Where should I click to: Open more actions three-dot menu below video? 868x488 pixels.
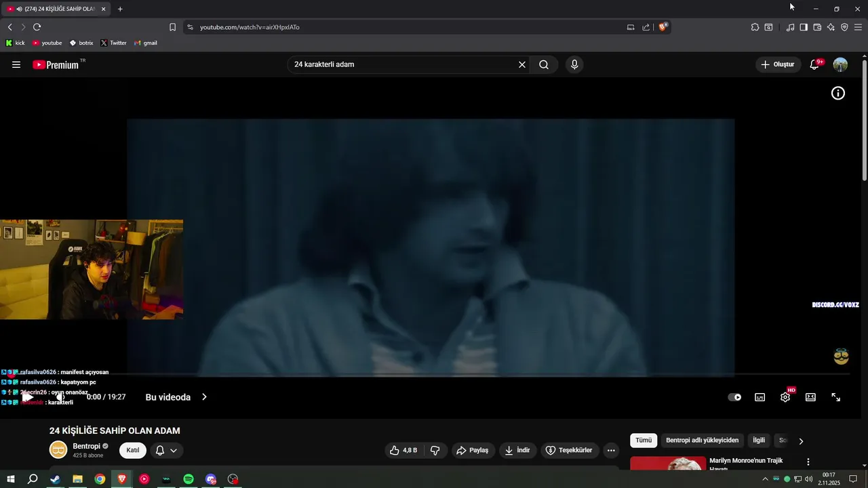(611, 450)
